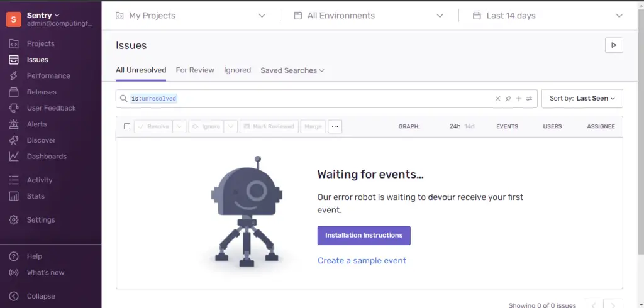Click the ASSIGNEE column header
Image resolution: width=644 pixels, height=308 pixels.
pos(601,126)
